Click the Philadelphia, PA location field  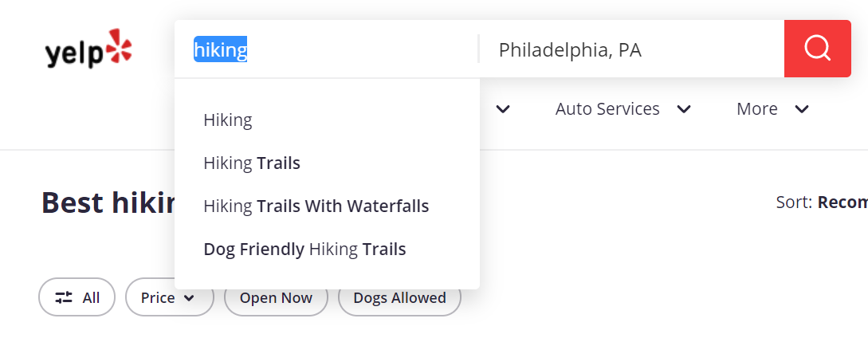point(631,49)
